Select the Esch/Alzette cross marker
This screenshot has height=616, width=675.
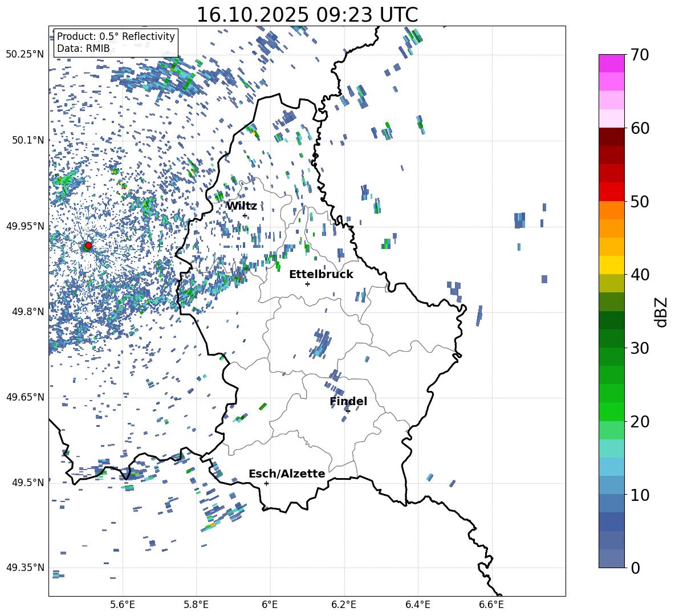click(x=266, y=483)
